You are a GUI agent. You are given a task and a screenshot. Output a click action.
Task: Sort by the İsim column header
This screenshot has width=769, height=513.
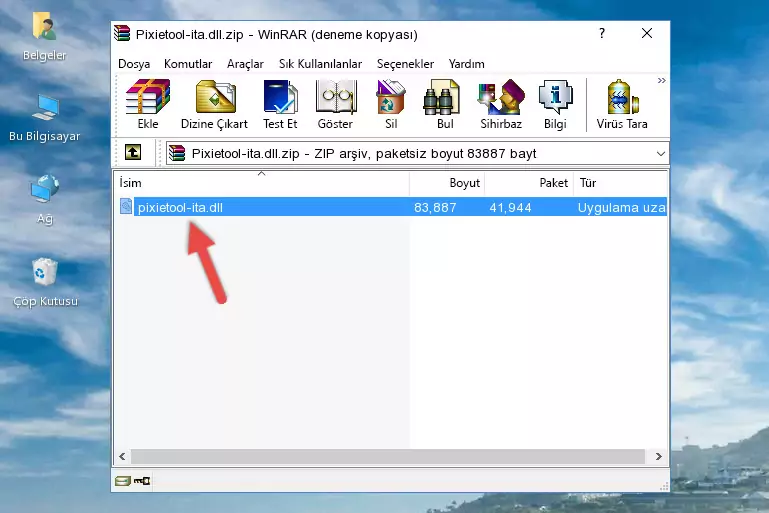click(262, 183)
